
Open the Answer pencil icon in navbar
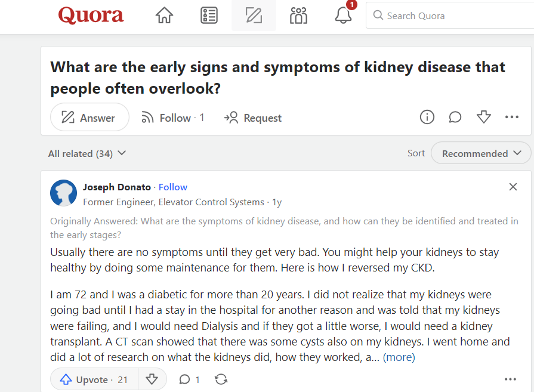[x=254, y=16]
